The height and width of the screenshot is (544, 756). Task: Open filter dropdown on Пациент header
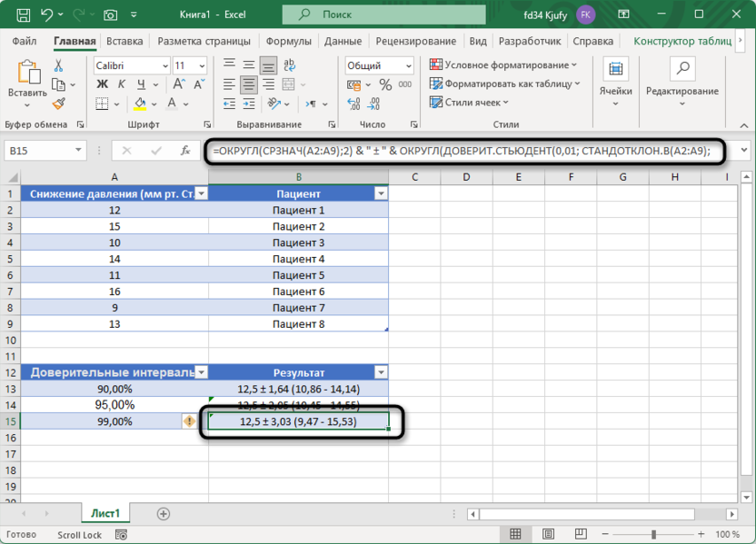pyautogui.click(x=381, y=193)
